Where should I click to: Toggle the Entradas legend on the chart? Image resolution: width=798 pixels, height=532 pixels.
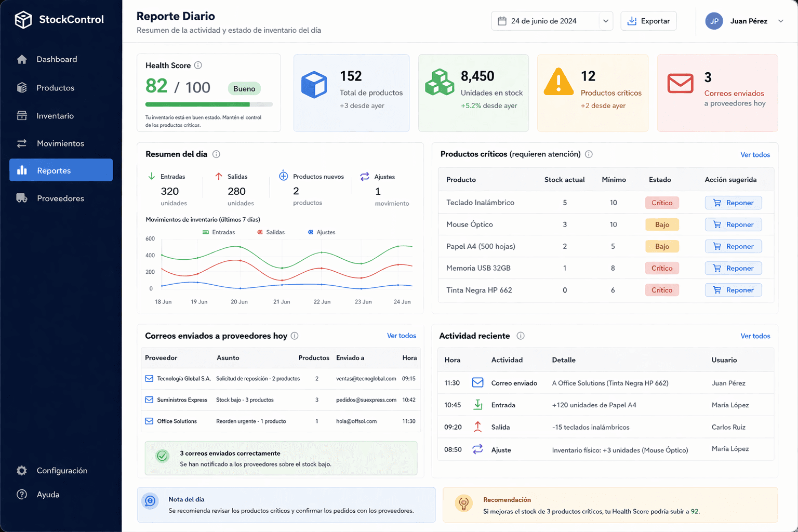pyautogui.click(x=218, y=232)
